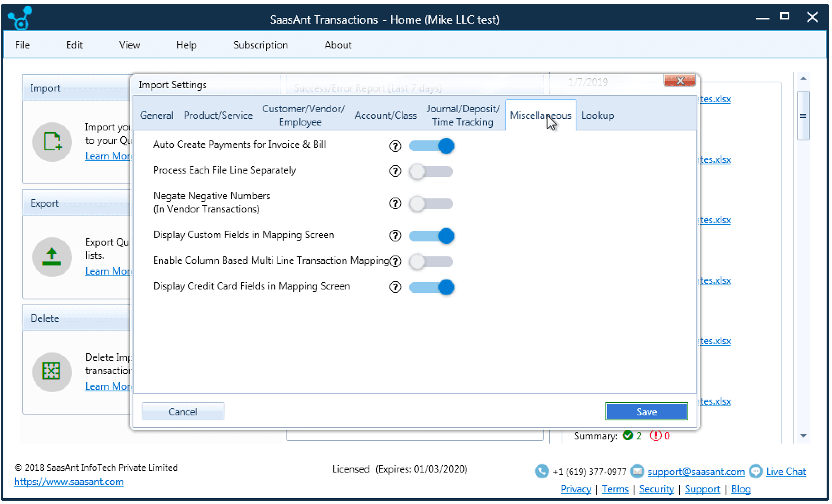The width and height of the screenshot is (832, 504).
Task: Open the Customer/Vendor/Employee tab
Action: (303, 115)
